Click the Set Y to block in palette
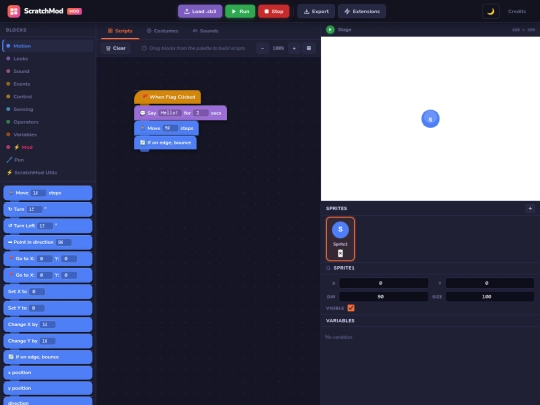540x405 pixels. 48,308
